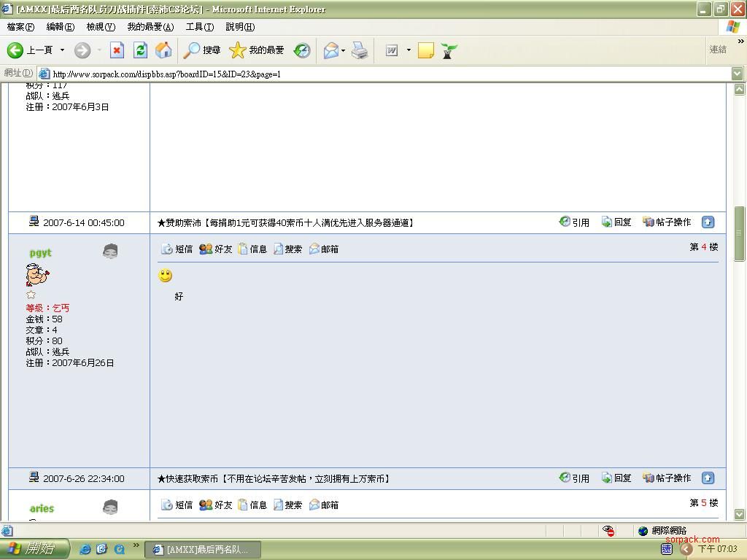Click the go-to-top arrow beside 2007-6-26 post
This screenshot has width=747, height=560.
pyautogui.click(x=708, y=478)
